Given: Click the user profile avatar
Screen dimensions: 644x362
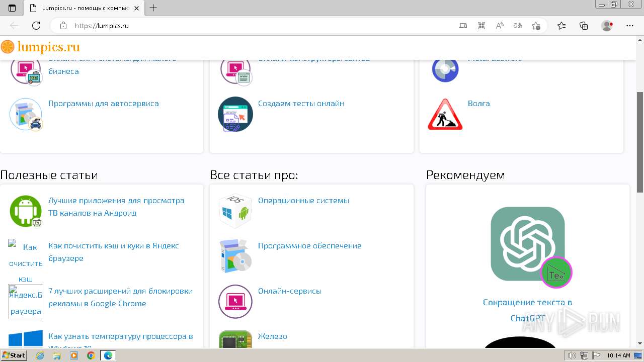Looking at the screenshot, I should 607,26.
